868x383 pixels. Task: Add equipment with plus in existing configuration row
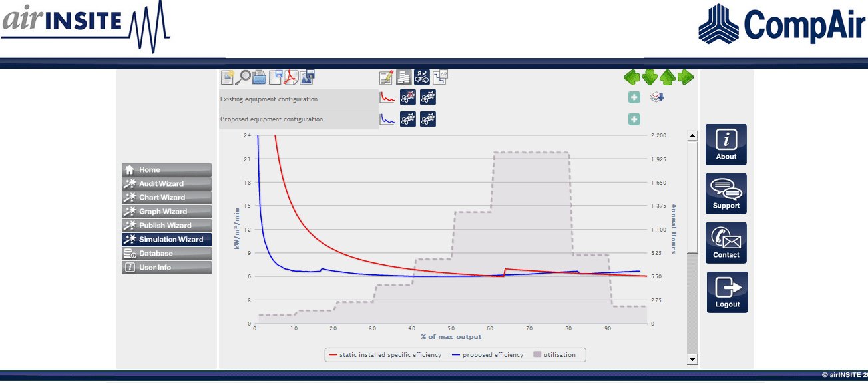(634, 98)
